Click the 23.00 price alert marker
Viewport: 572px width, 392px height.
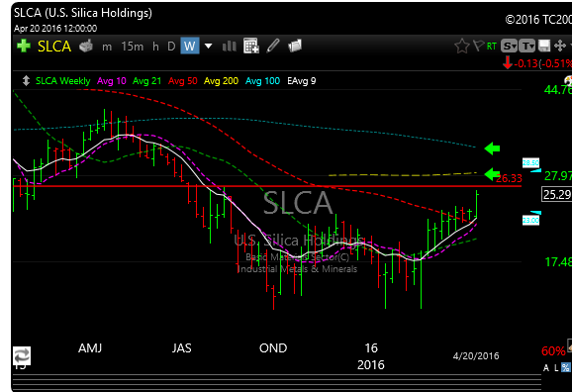530,220
